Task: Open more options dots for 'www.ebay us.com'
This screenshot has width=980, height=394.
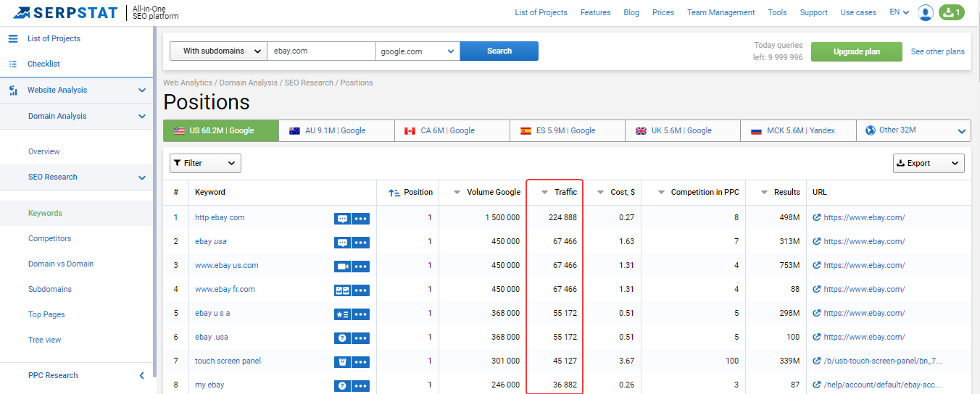Action: (x=361, y=266)
